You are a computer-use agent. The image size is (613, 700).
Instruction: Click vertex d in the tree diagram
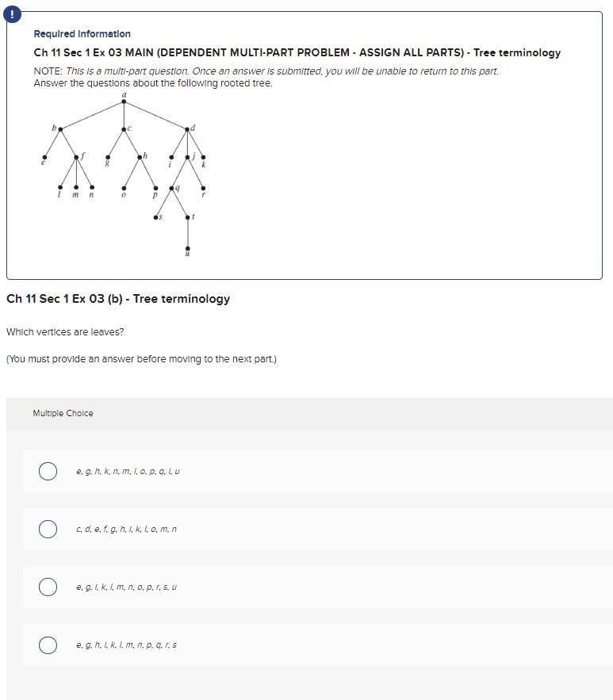click(x=189, y=129)
